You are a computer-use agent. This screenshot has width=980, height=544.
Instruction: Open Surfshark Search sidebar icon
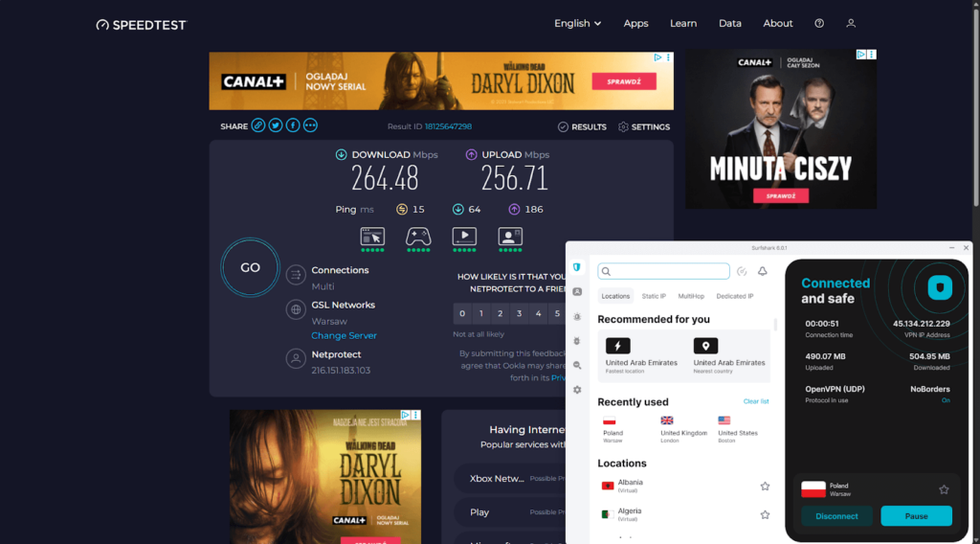pyautogui.click(x=577, y=365)
